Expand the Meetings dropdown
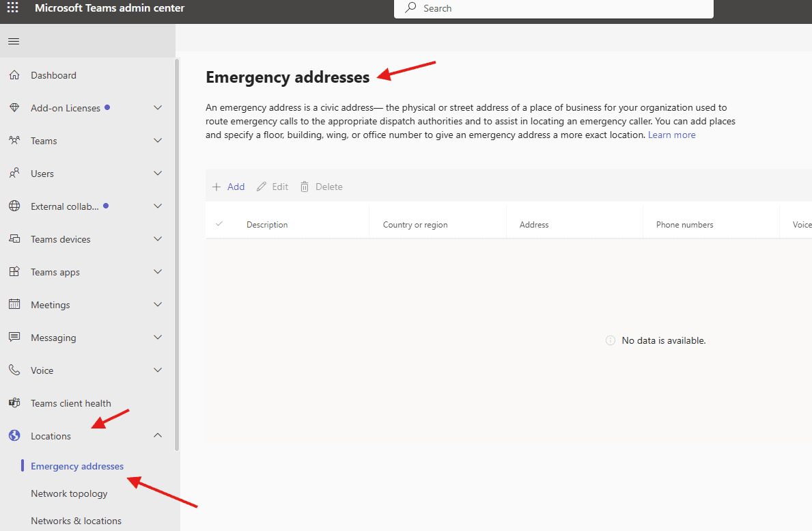Screen dimensions: 812x531 [158, 304]
